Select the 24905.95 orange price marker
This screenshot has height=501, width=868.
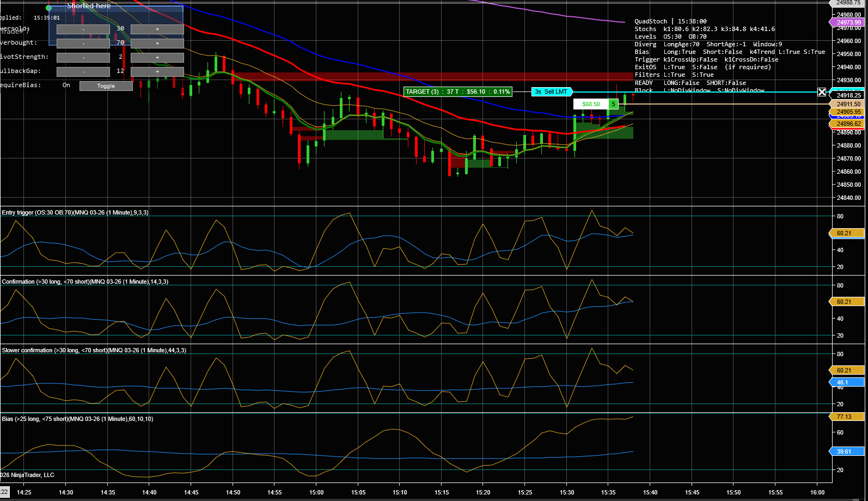click(847, 112)
